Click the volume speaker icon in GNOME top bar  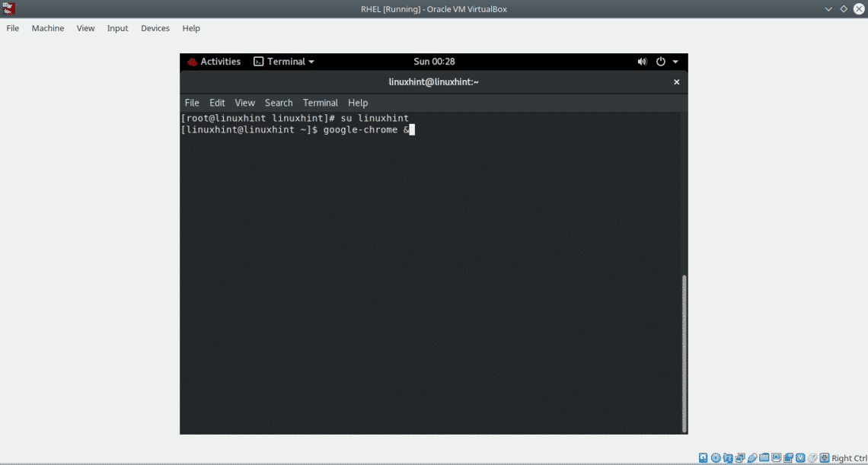click(x=642, y=62)
